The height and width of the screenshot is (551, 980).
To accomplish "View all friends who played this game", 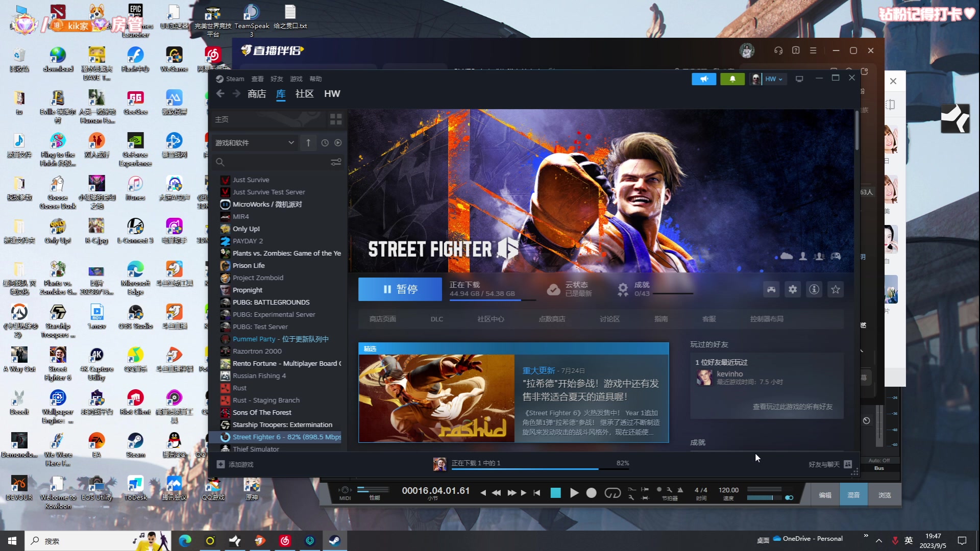I will [x=793, y=407].
